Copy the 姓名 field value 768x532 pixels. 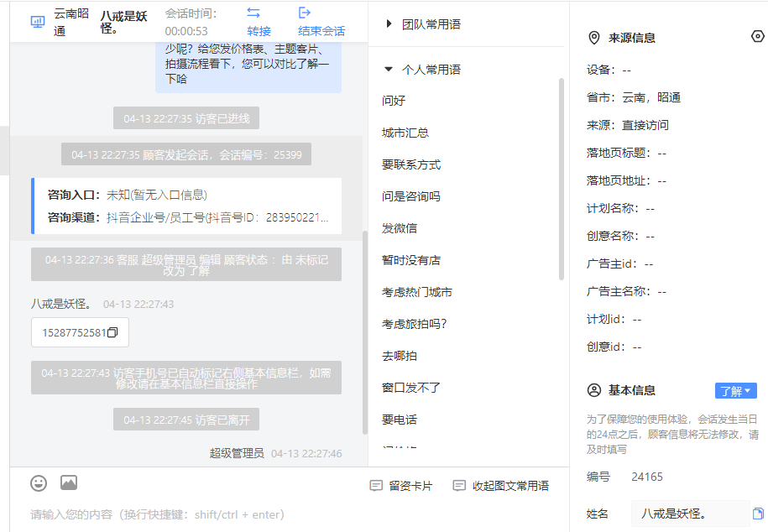758,514
